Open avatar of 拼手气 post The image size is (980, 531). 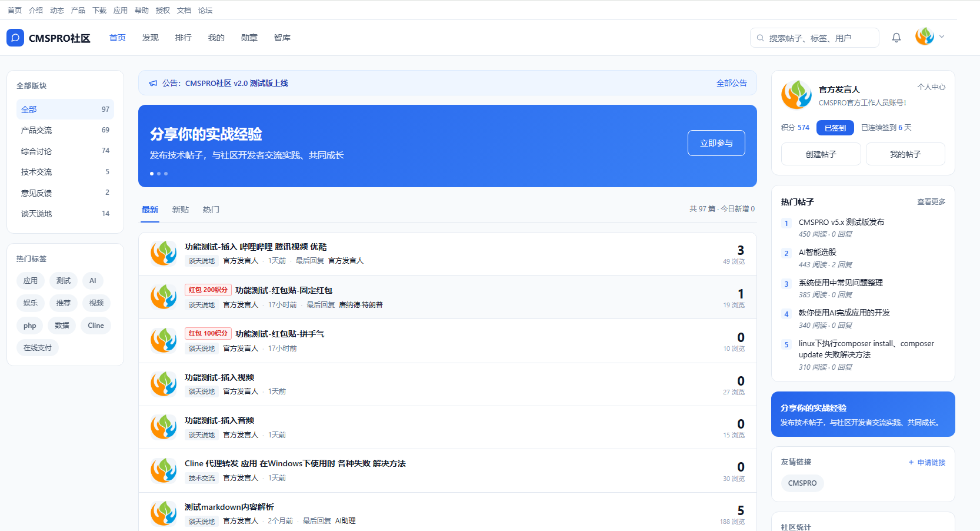pyautogui.click(x=164, y=340)
